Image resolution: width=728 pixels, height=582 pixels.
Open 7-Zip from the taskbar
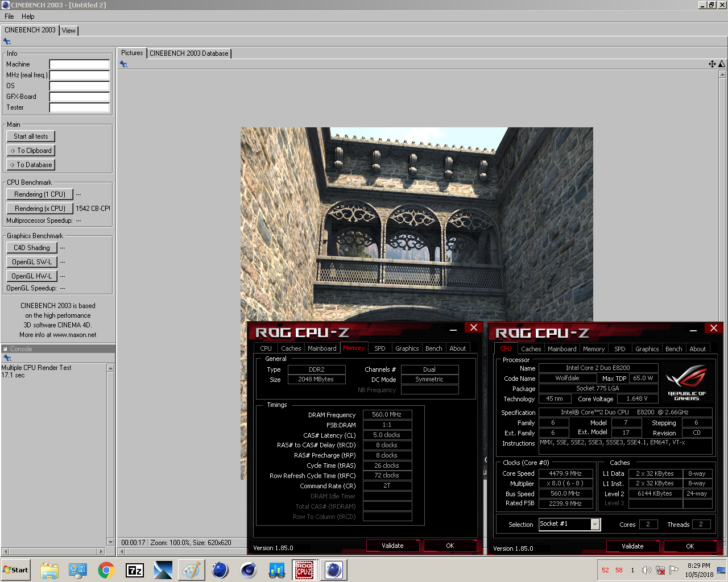click(x=135, y=570)
